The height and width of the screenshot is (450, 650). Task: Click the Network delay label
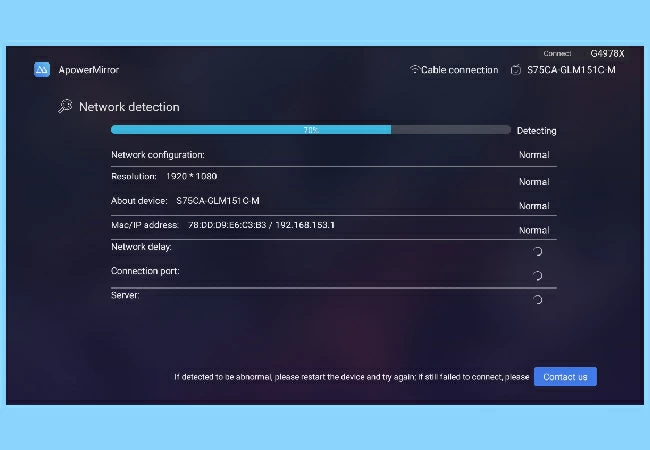tap(141, 247)
